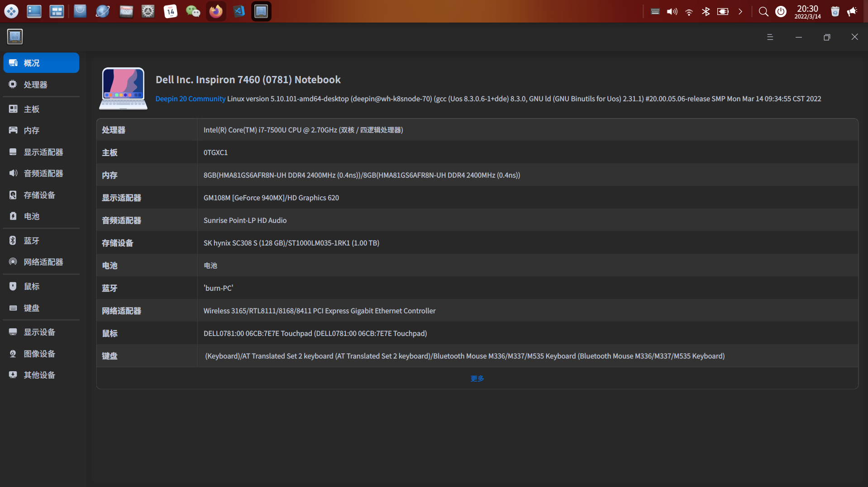Open 存储设备 storage devices in sidebar
This screenshot has height=487, width=868.
(41, 195)
